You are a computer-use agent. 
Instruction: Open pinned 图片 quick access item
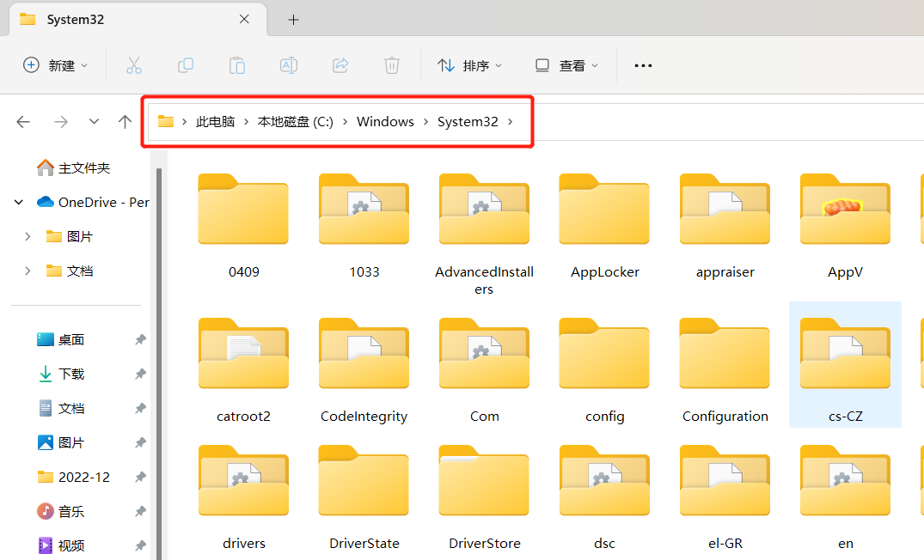pyautogui.click(x=61, y=443)
